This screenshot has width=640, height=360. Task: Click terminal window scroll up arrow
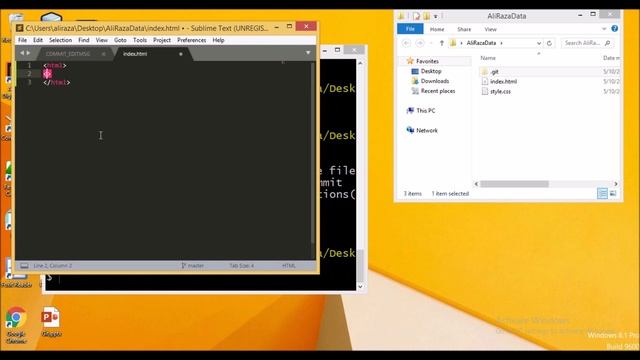point(360,63)
